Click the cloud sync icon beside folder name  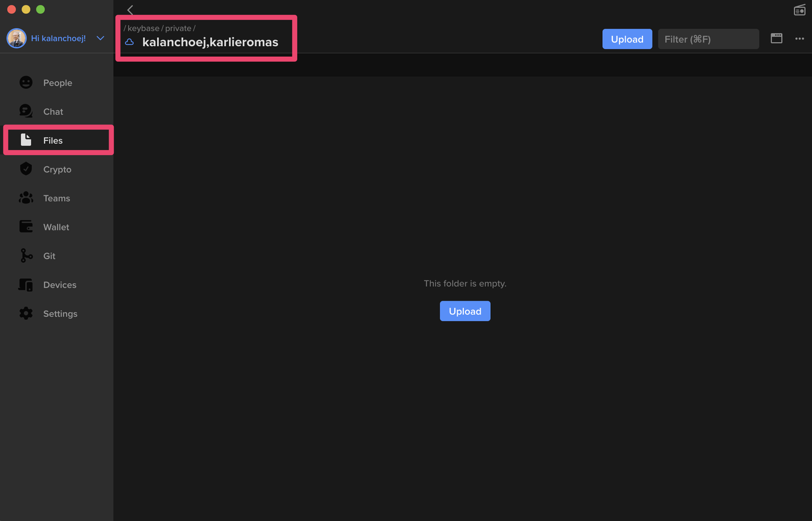point(129,42)
